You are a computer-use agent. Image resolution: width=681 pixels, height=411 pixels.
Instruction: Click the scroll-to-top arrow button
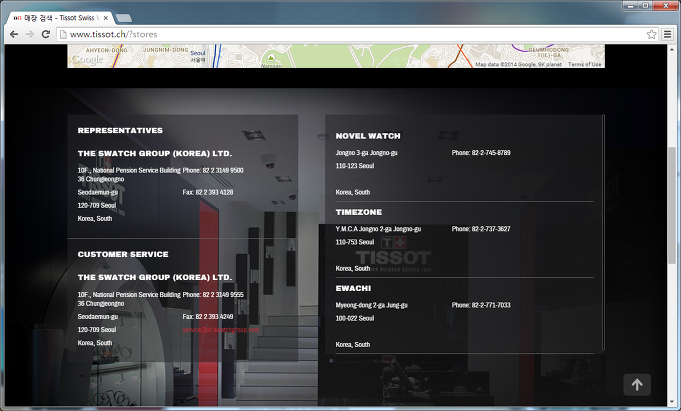pos(637,384)
